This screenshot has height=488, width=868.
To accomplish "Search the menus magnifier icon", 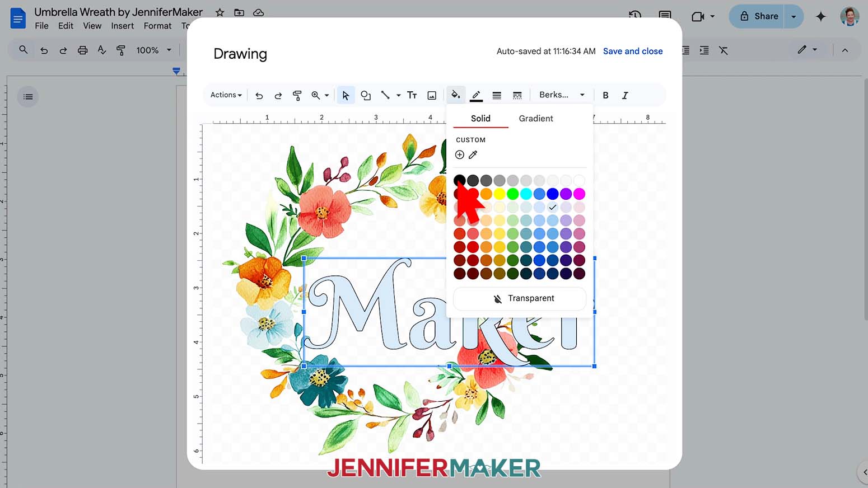I will click(x=24, y=50).
